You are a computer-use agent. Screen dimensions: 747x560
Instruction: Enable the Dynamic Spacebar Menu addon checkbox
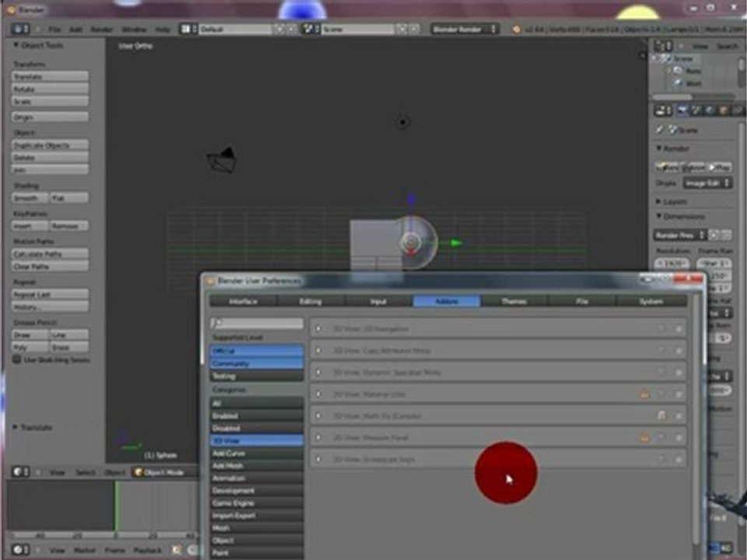pyautogui.click(x=679, y=373)
